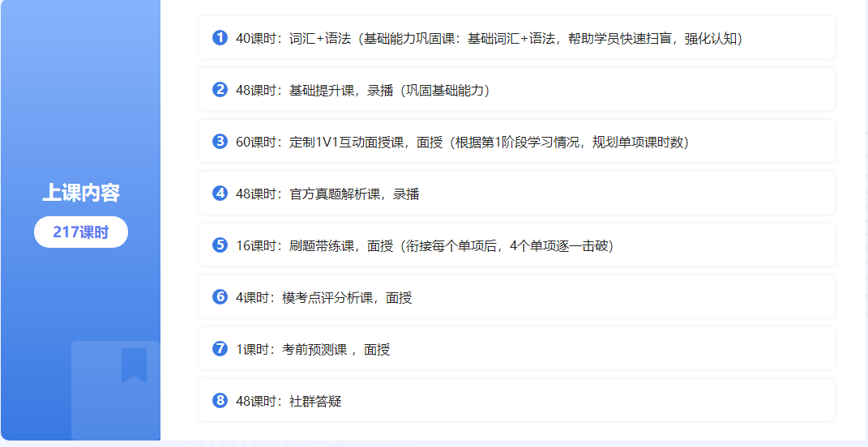The width and height of the screenshot is (868, 447).
Task: Click the bookmark book icon in sidebar
Action: (116, 390)
